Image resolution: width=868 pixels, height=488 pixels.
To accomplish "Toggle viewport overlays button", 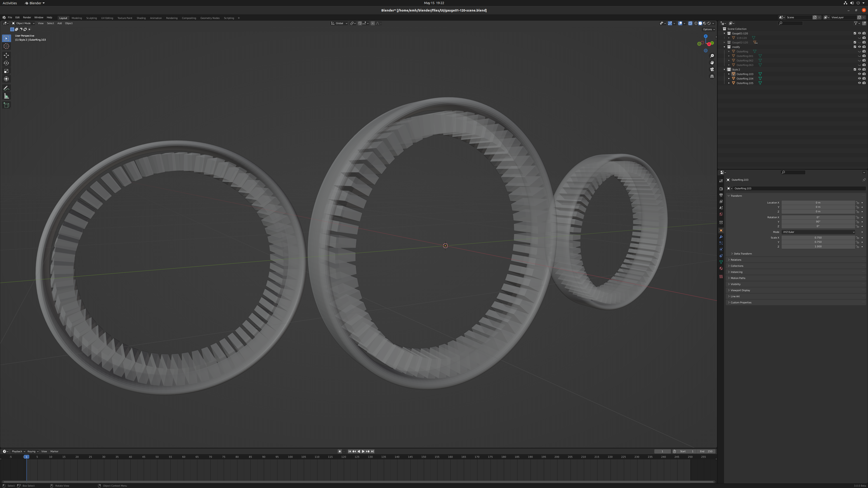I will coord(680,23).
